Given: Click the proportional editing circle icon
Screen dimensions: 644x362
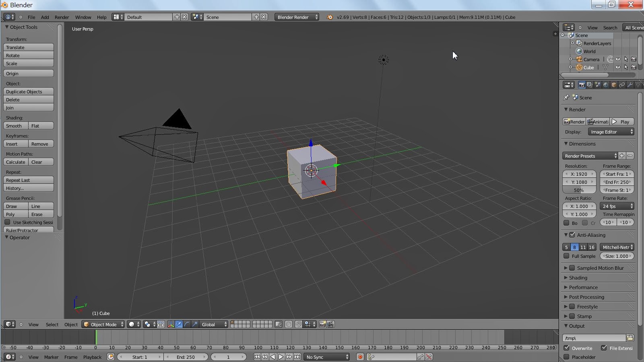Looking at the screenshot, I should pyautogui.click(x=289, y=324).
